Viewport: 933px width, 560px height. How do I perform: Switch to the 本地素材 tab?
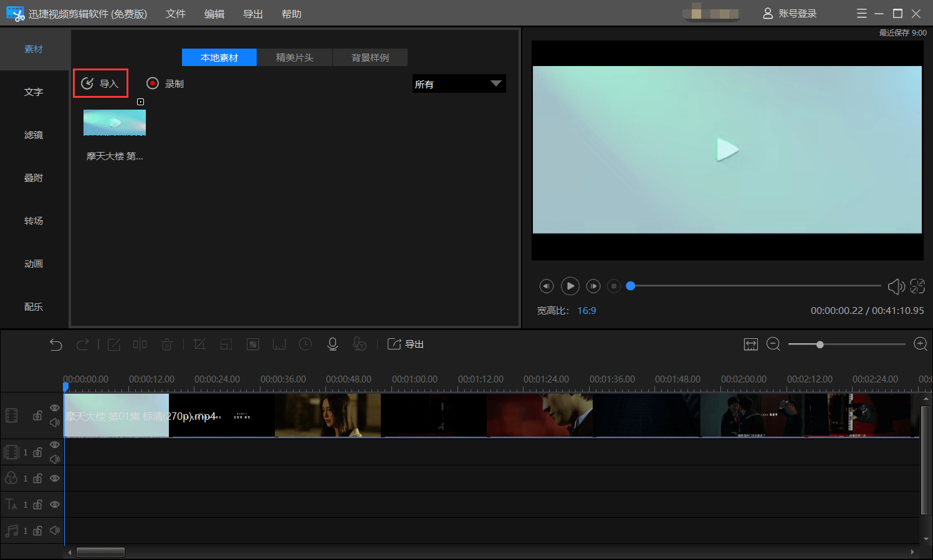pyautogui.click(x=219, y=57)
